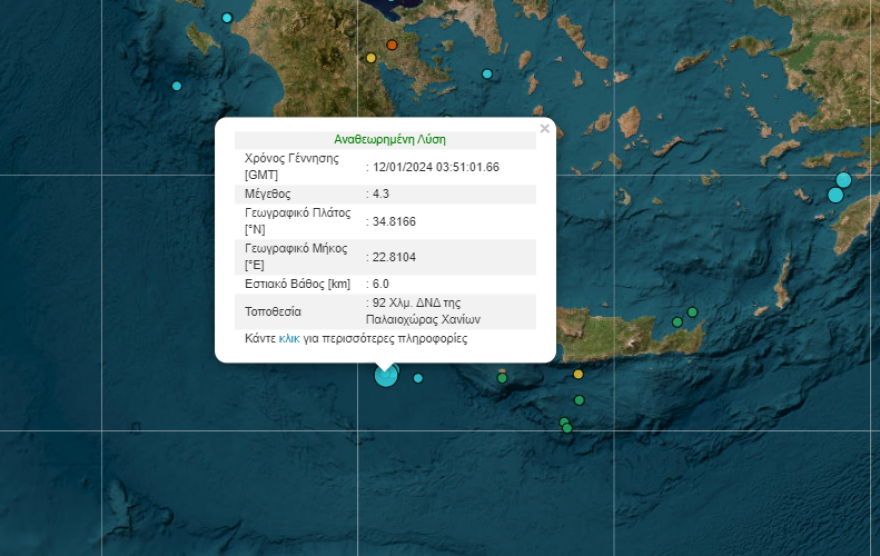Click the green 'Αναθεωρημένη Λύση' popup title
This screenshot has height=556, width=880.
pyautogui.click(x=389, y=140)
